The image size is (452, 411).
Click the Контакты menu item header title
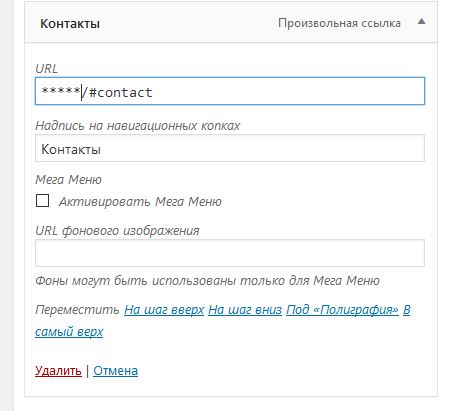(x=70, y=24)
